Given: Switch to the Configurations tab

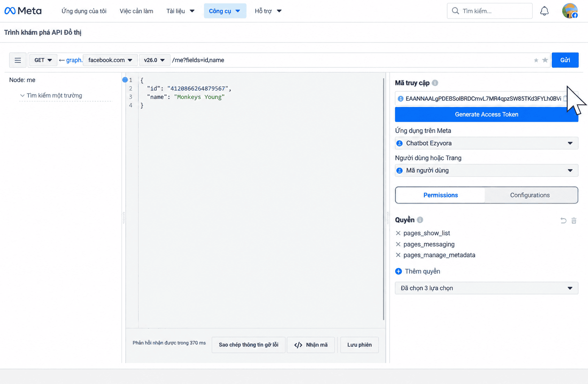Looking at the screenshot, I should (x=530, y=195).
